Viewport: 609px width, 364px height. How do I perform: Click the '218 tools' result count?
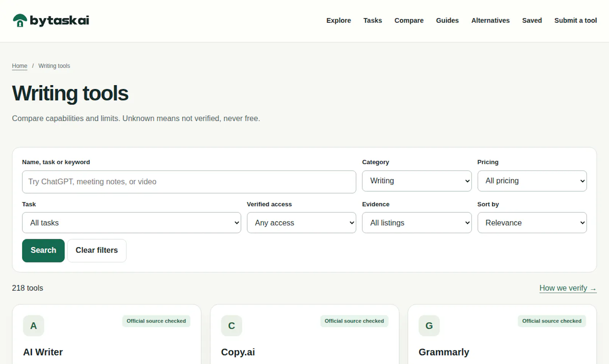point(27,288)
